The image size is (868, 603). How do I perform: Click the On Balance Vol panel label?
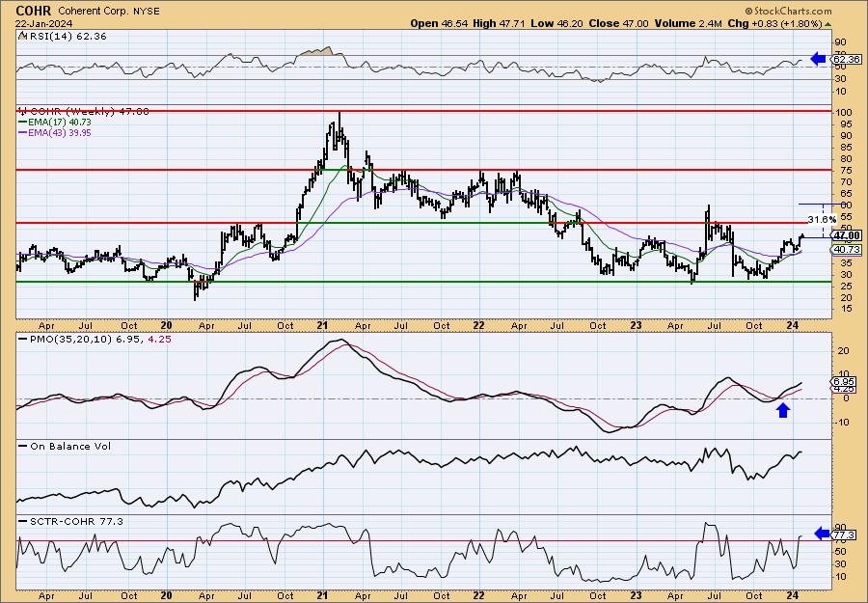point(66,447)
